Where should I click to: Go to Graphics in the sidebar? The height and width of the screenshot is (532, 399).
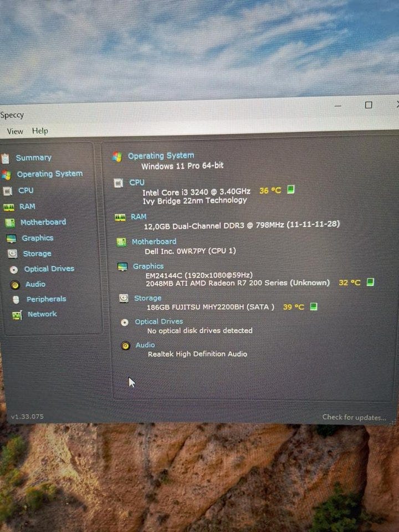38,238
